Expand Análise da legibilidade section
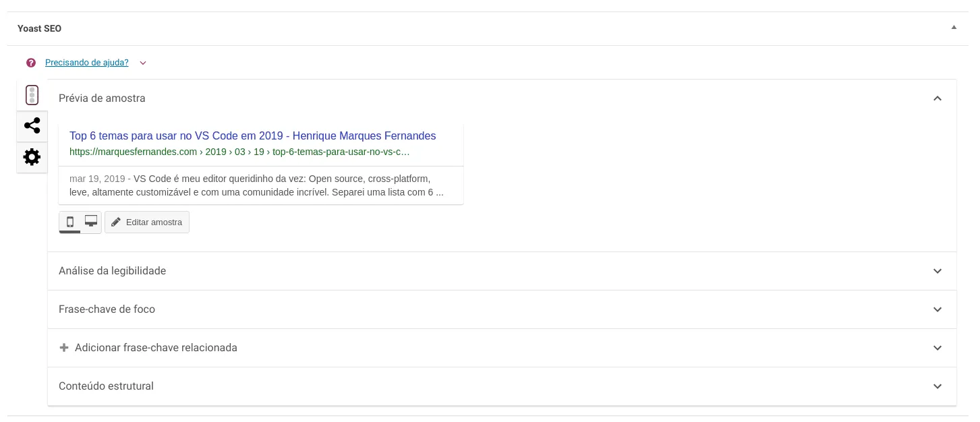This screenshot has width=980, height=422. click(502, 271)
